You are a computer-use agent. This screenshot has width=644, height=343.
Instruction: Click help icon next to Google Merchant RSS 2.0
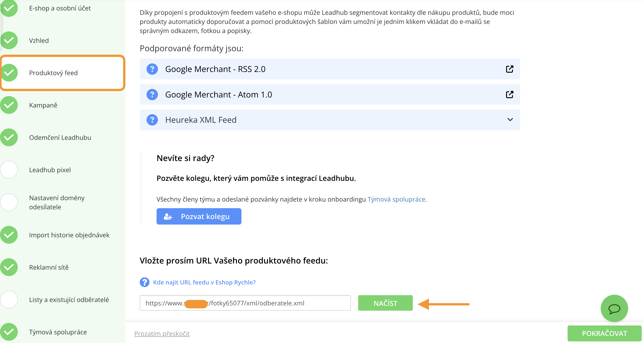[x=152, y=69]
